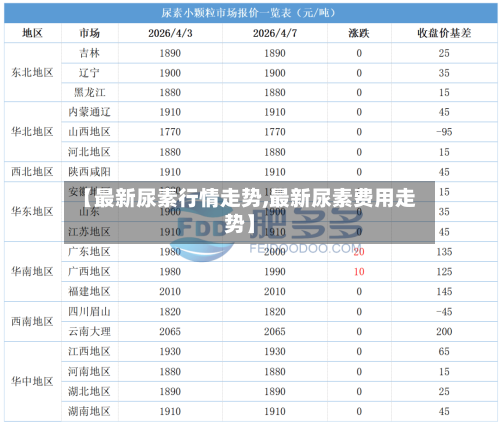Click the -95 basis value for 山西地区
The width and height of the screenshot is (500, 426).
tap(444, 132)
